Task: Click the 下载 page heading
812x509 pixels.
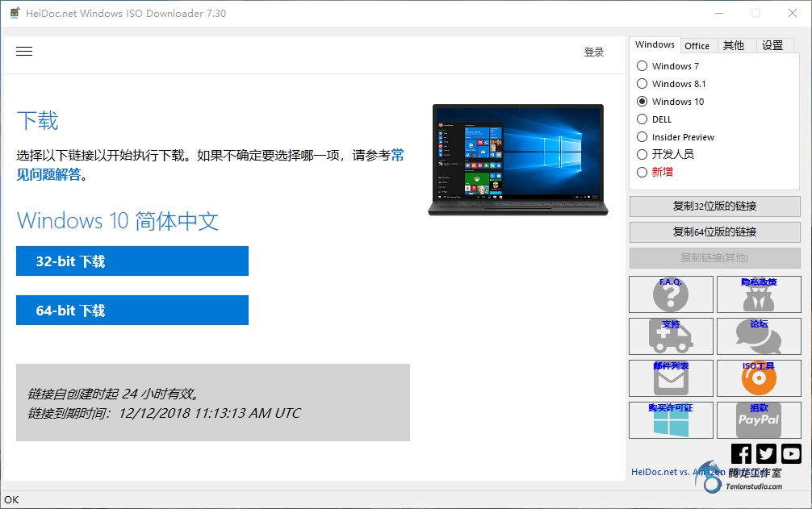Action: (x=38, y=120)
